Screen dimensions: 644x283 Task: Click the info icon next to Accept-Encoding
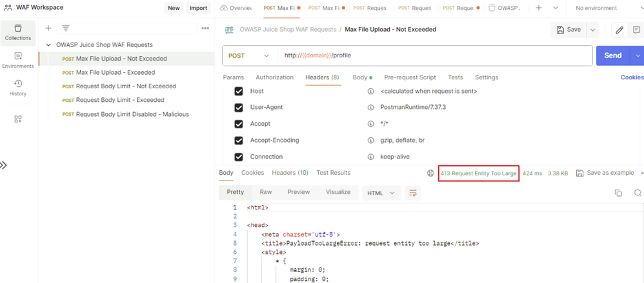(371, 141)
